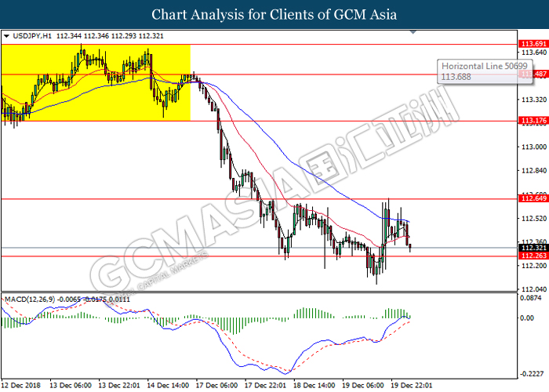
Task: Open the USDJPY,H1 chart dropdown triangle
Action: tap(6, 36)
